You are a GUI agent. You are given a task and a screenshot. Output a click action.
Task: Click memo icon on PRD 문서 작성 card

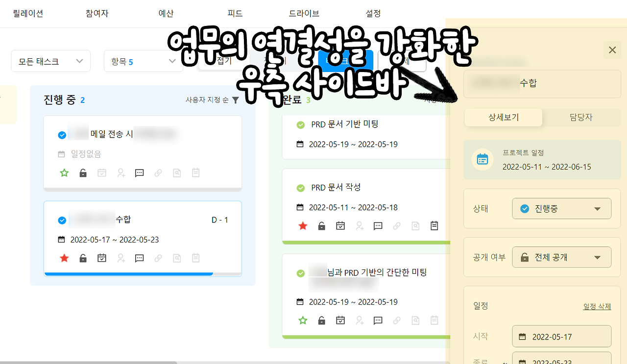click(x=434, y=225)
